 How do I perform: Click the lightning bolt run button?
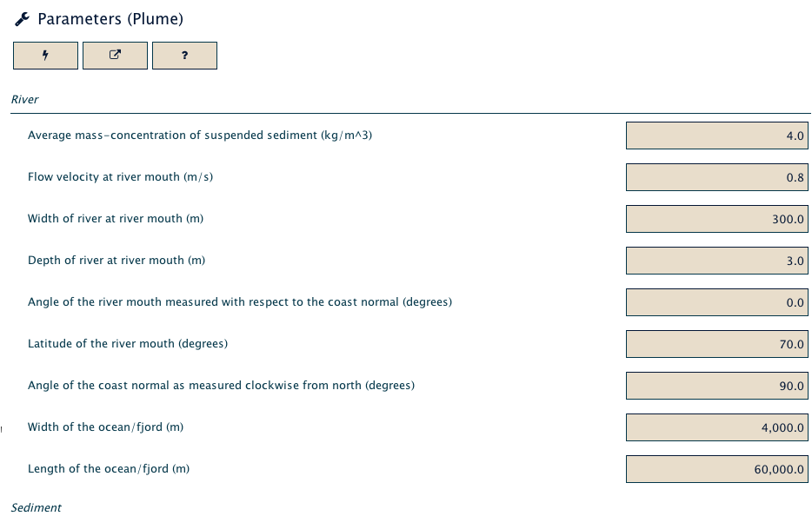tap(45, 56)
